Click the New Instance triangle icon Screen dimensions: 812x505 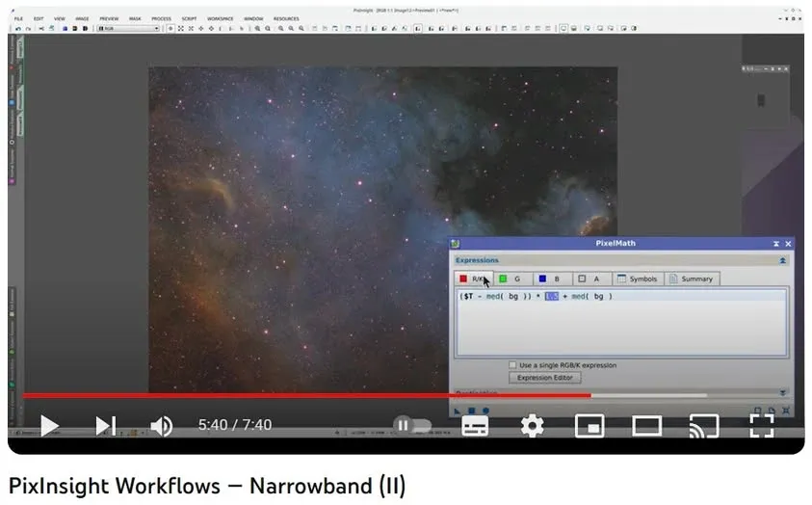[x=457, y=411]
